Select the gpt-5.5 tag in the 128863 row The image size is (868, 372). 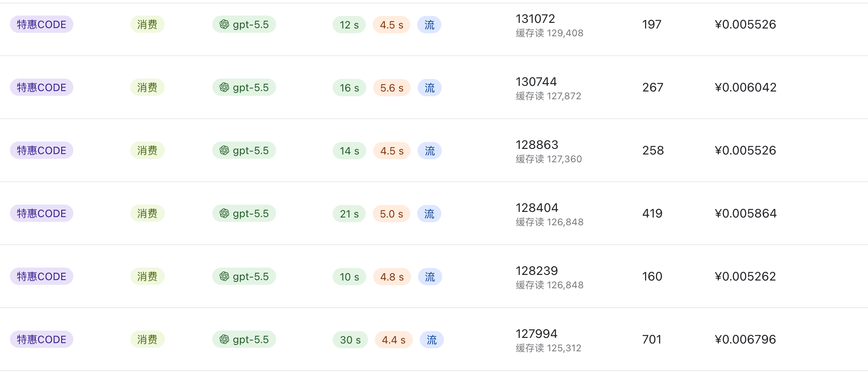244,151
